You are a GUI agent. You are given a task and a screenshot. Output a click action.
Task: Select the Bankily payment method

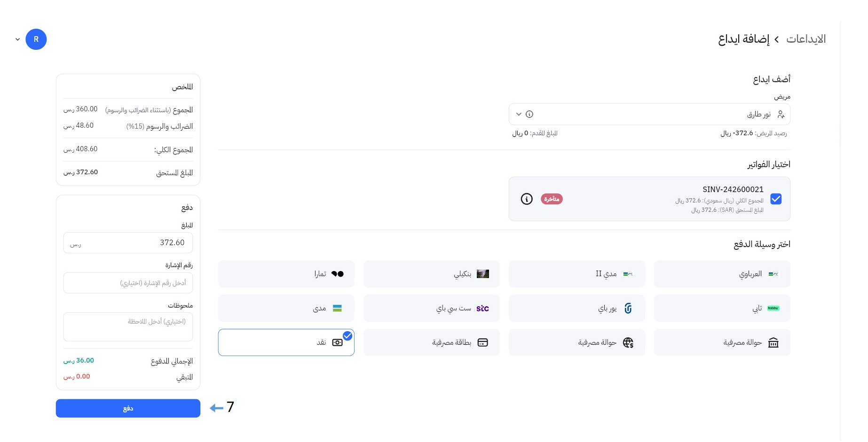[431, 274]
